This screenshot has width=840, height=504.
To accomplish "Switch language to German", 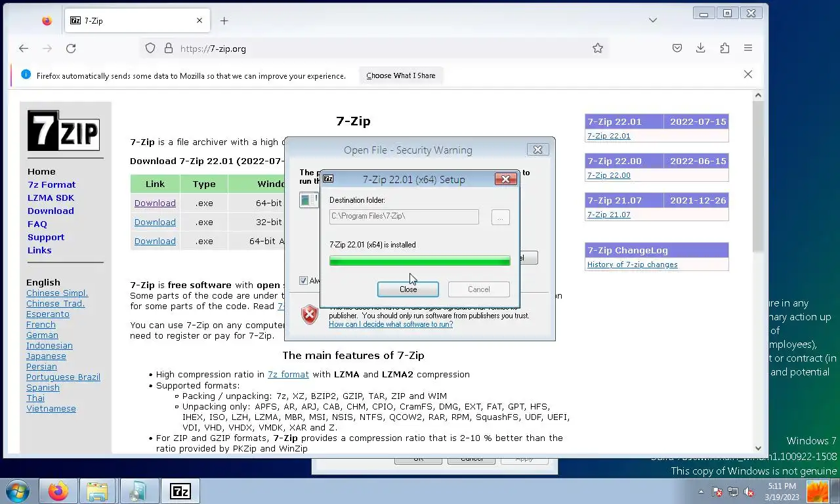I will coord(42,335).
